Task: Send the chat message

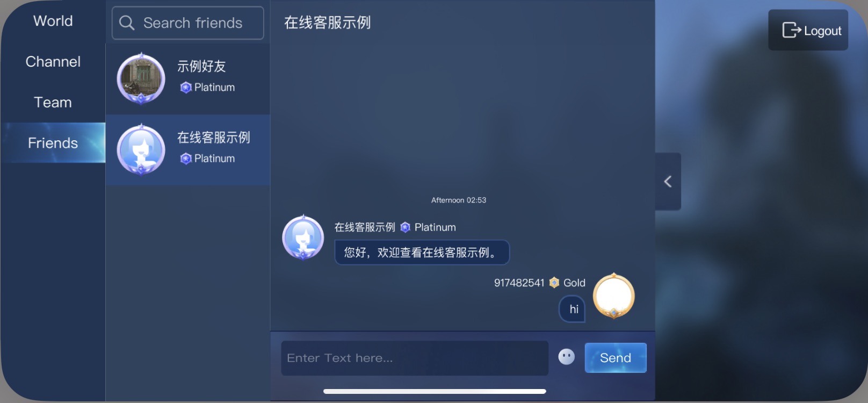Action: point(616,358)
